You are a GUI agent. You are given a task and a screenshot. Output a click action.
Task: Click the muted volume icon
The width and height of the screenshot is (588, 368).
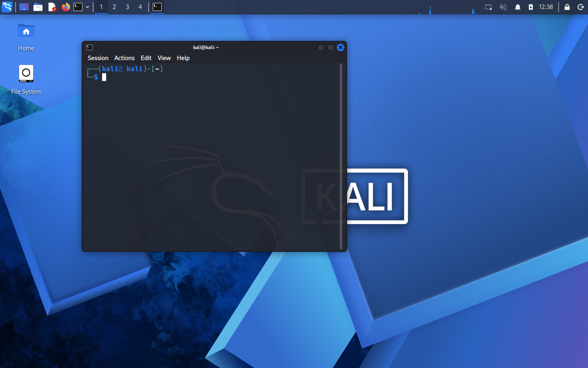coord(503,7)
